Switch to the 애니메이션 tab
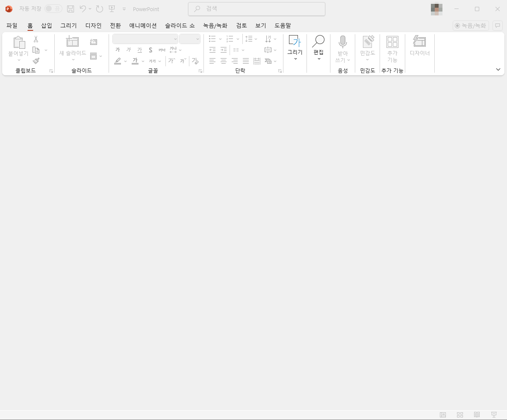The height and width of the screenshot is (420, 507). coord(143,26)
